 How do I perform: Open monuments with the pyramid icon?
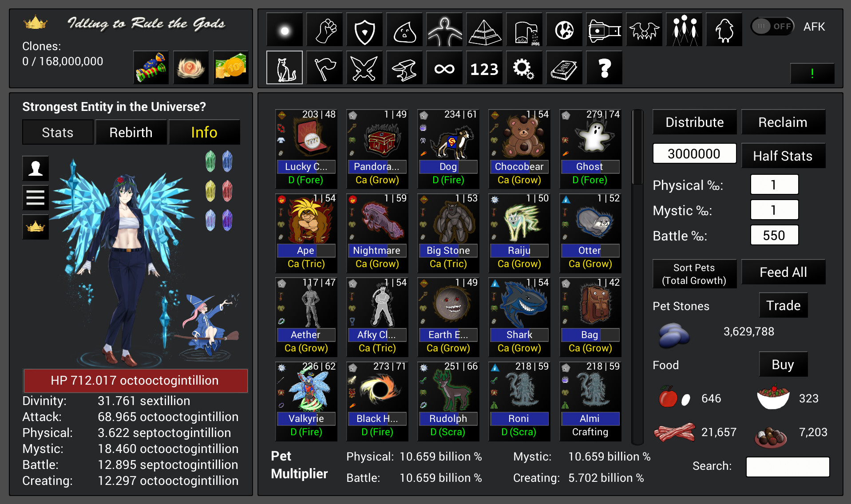pos(484,29)
